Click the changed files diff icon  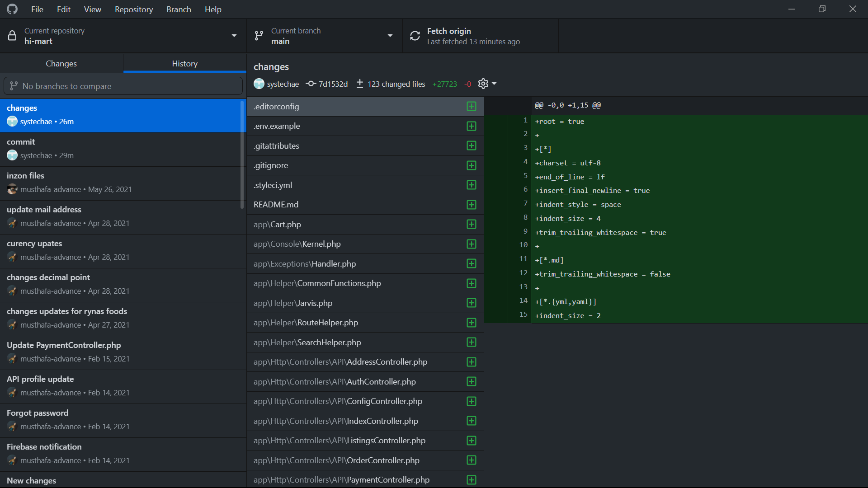[359, 84]
